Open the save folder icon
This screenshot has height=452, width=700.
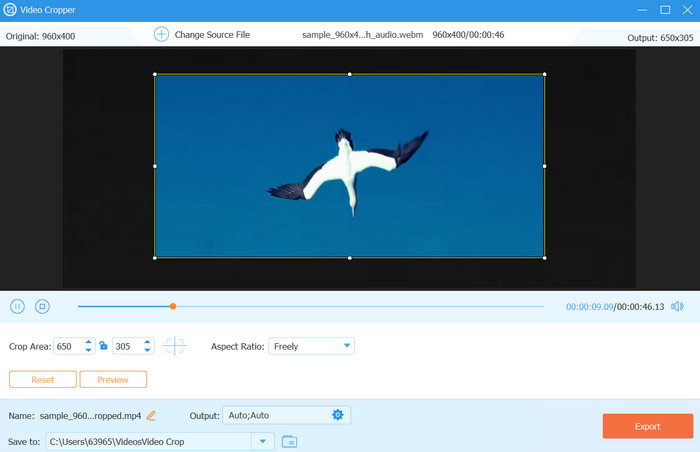tap(289, 441)
